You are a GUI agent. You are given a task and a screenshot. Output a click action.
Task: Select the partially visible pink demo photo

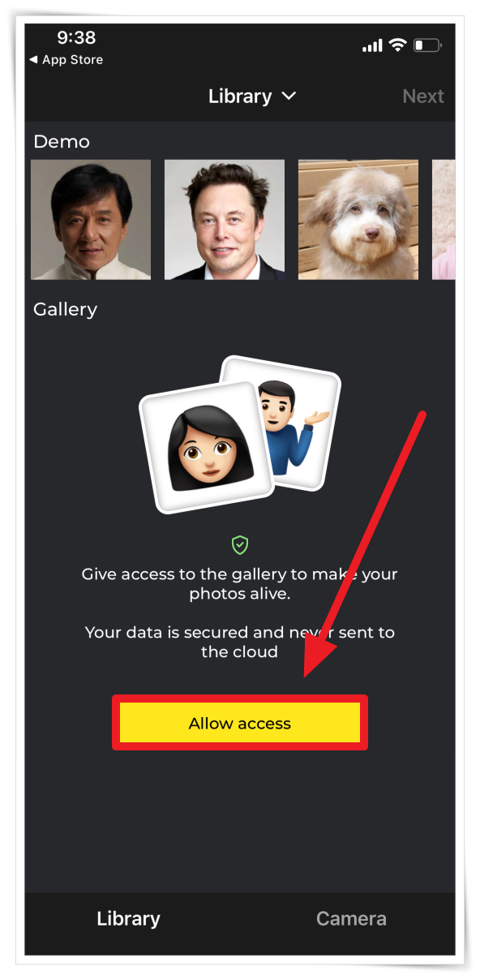[444, 219]
